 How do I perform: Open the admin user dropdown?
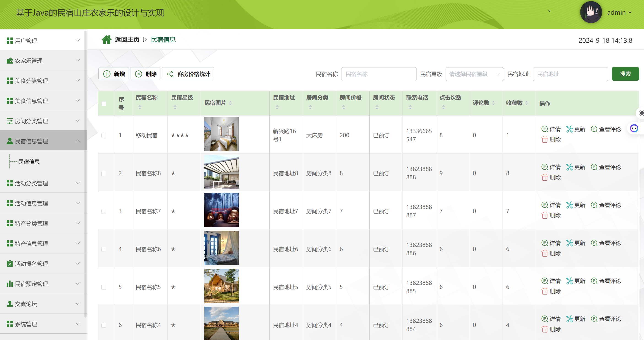(619, 13)
